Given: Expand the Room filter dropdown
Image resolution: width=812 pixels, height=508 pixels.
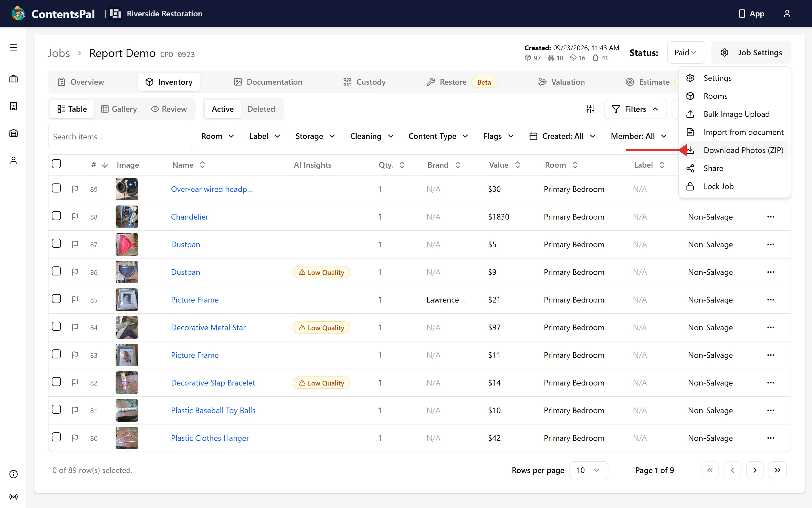Looking at the screenshot, I should pyautogui.click(x=217, y=136).
